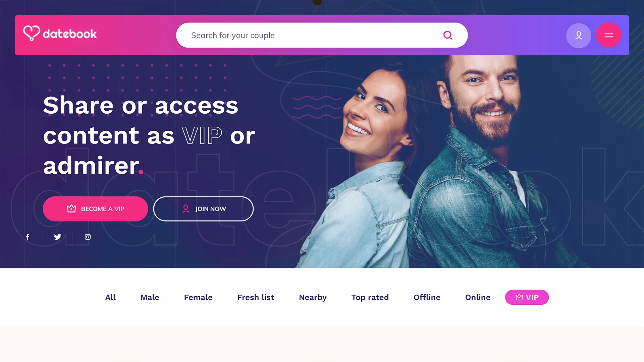Switch to the Nearby tab
Screen dimensions: 644x362
[313, 298]
